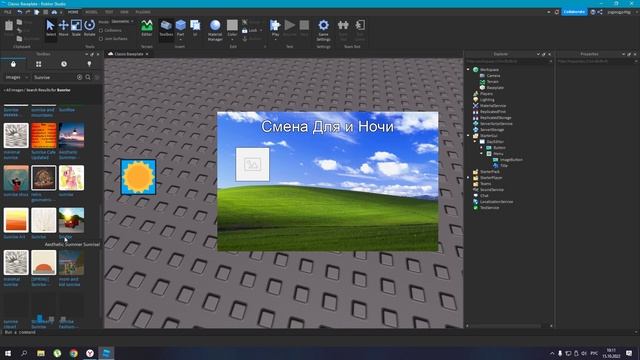640x360 pixels.
Task: Switch to the PLUGINS ribbon tab
Action: point(143,12)
